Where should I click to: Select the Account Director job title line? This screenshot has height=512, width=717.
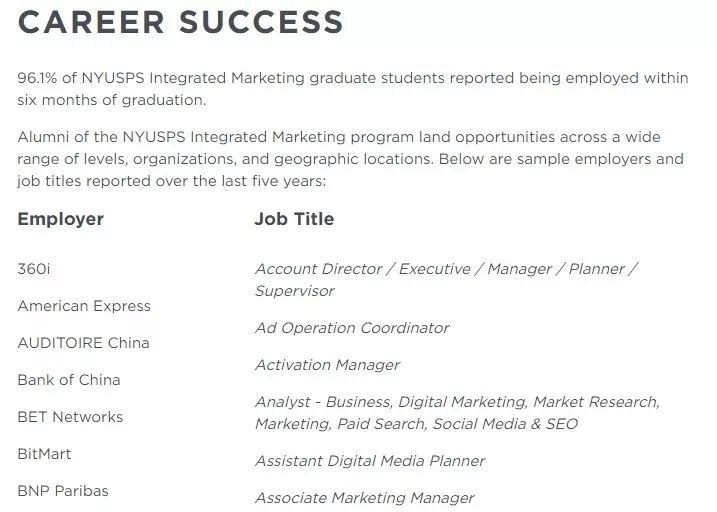point(446,269)
